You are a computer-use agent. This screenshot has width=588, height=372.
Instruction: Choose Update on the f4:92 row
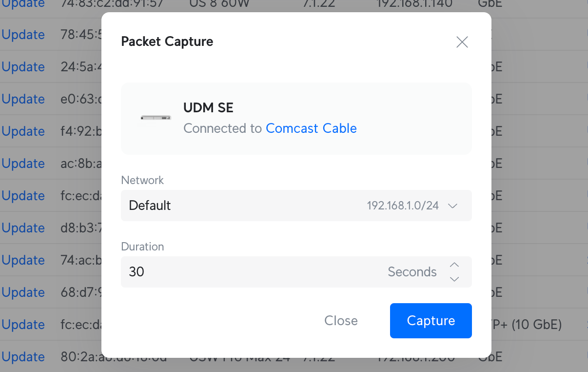23,131
